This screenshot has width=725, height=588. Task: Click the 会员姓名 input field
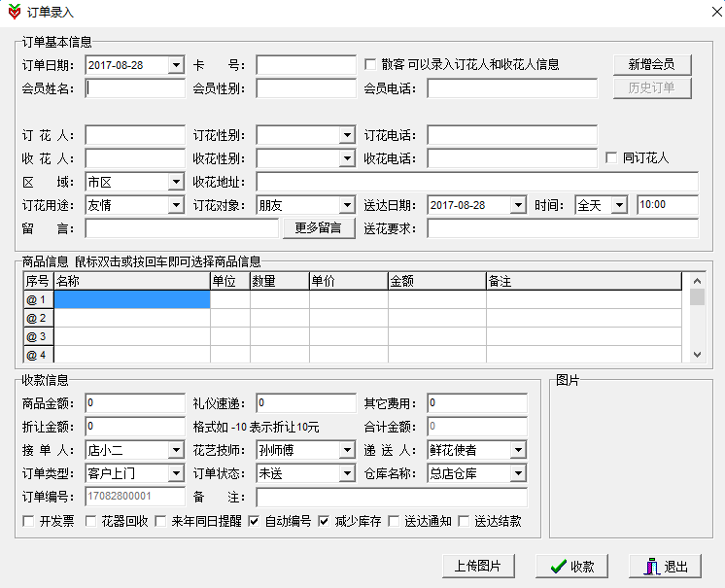(135, 88)
